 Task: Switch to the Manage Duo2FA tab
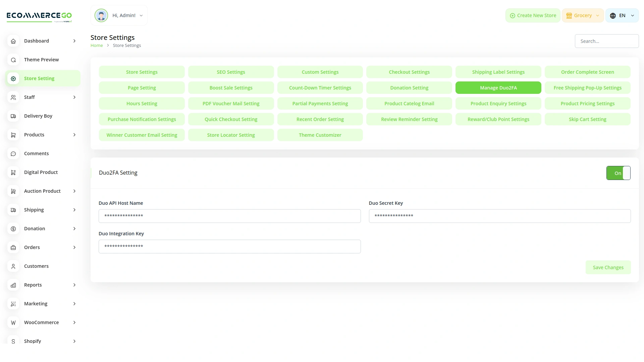(498, 87)
